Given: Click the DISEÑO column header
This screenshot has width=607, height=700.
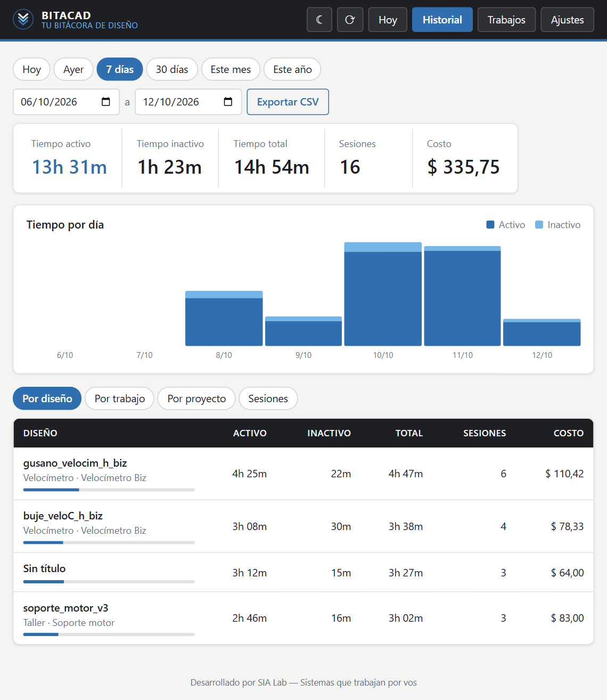Looking at the screenshot, I should [40, 433].
